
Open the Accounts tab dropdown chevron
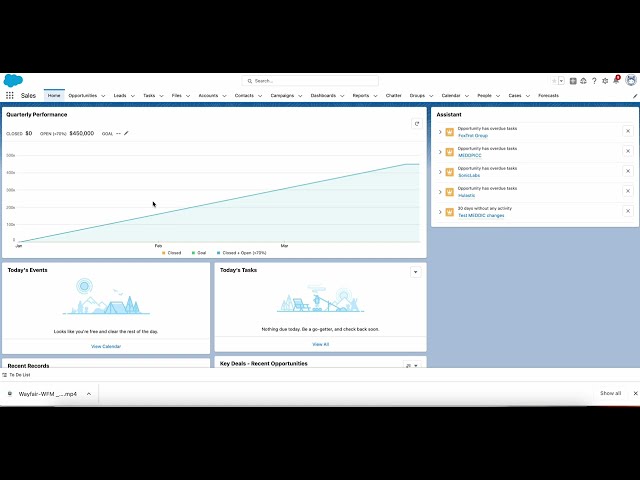coord(224,96)
